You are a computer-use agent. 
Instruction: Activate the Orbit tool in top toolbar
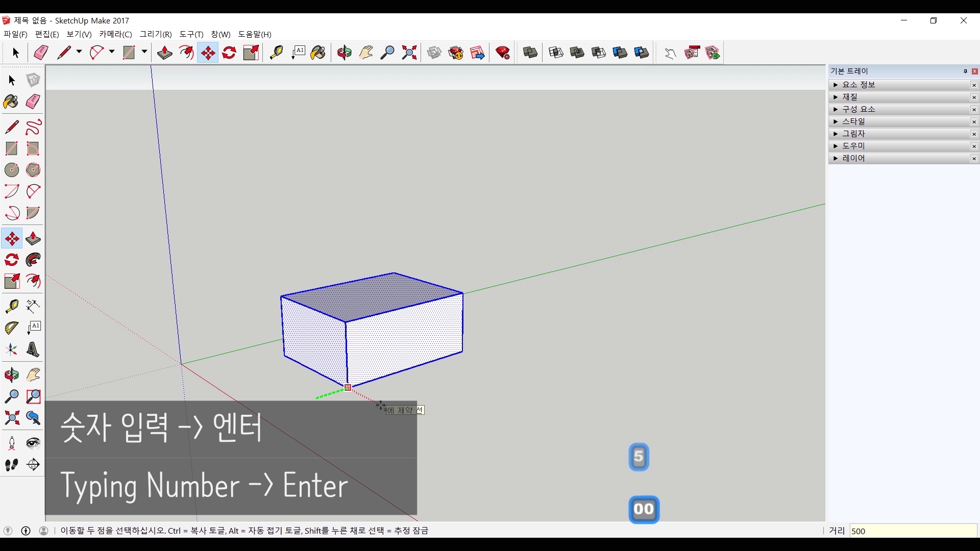tap(344, 53)
